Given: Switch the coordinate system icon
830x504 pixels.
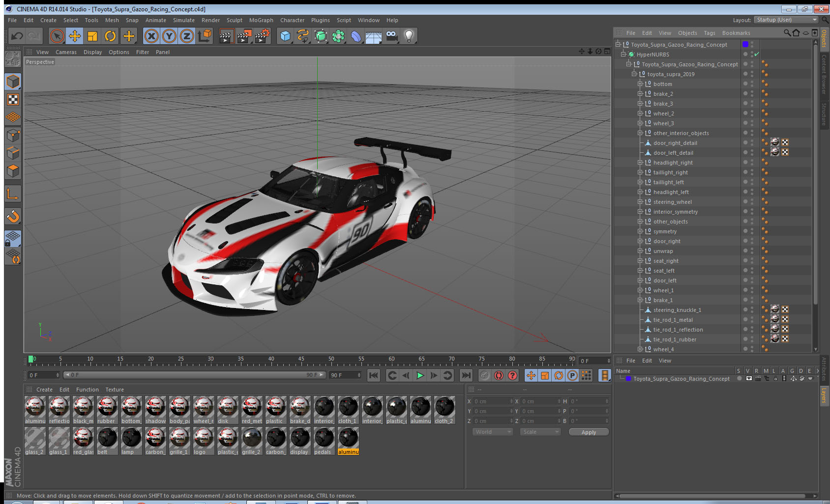Looking at the screenshot, I should [x=205, y=36].
